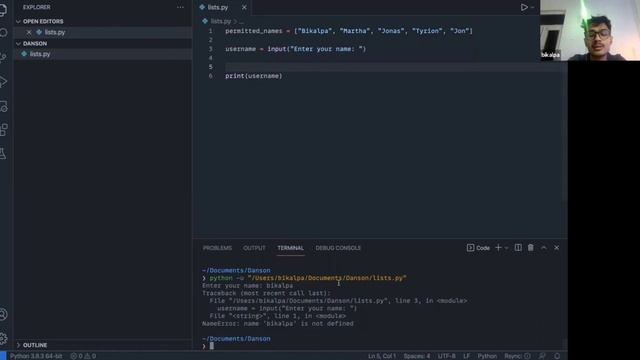Select the Code terminal profile
The height and width of the screenshot is (360, 640).
(478, 248)
